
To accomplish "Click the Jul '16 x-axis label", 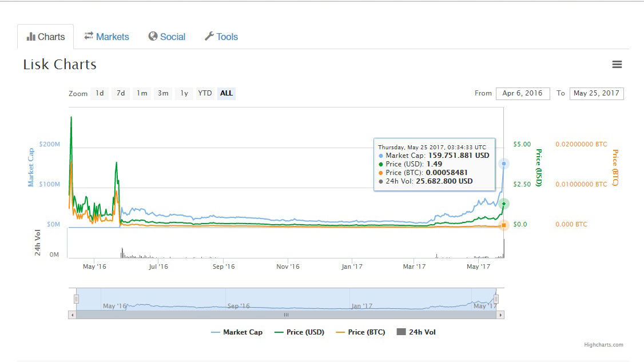I will pyautogui.click(x=158, y=266).
